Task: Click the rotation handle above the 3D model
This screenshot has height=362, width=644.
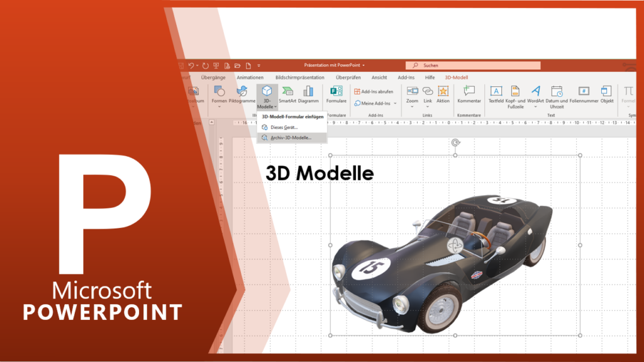Action: pos(455,143)
